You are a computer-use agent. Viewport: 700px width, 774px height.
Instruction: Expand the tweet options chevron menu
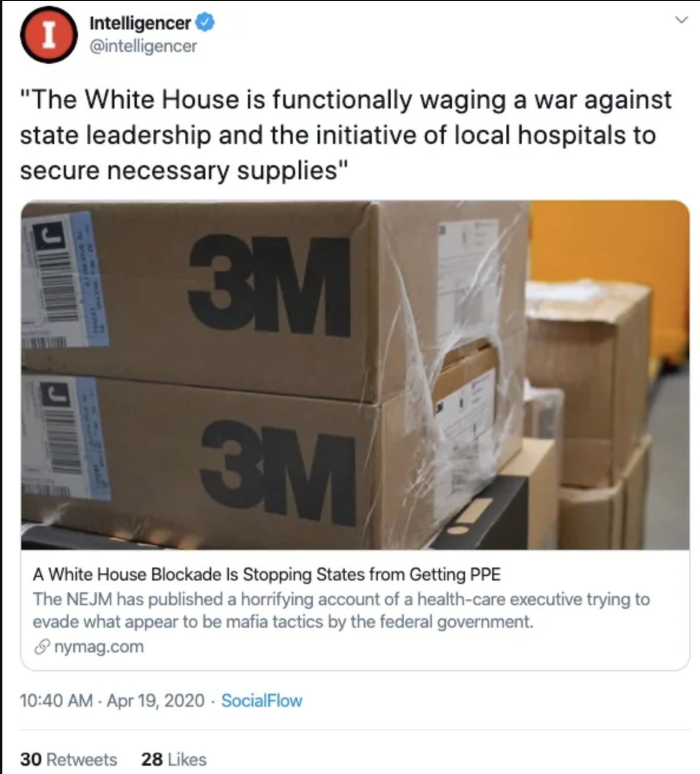pyautogui.click(x=682, y=21)
